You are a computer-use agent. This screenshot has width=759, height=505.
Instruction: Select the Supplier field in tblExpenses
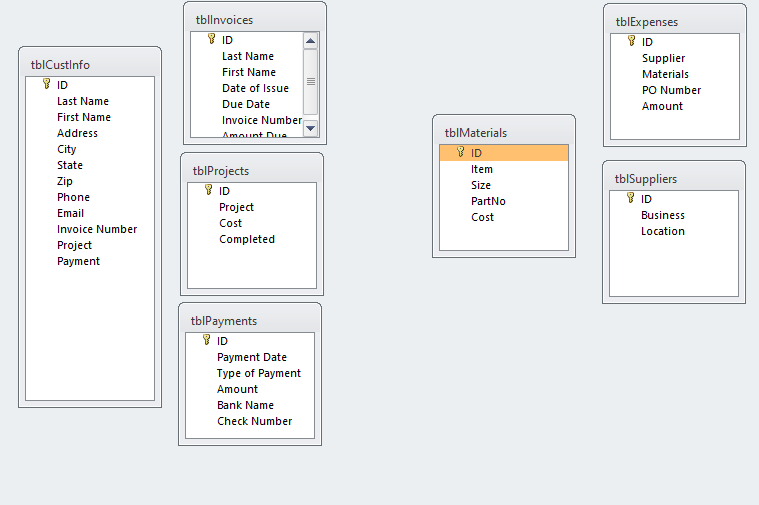[x=675, y=58]
